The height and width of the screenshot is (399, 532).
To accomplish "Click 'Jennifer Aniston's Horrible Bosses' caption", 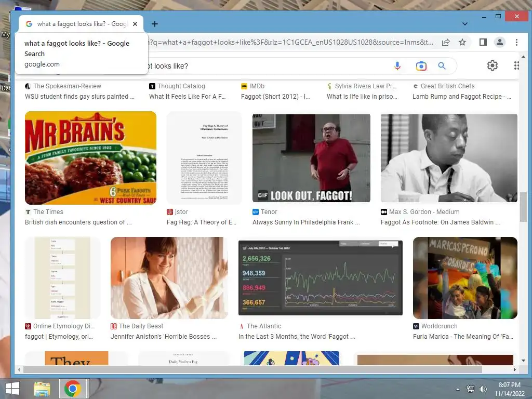I will click(164, 337).
